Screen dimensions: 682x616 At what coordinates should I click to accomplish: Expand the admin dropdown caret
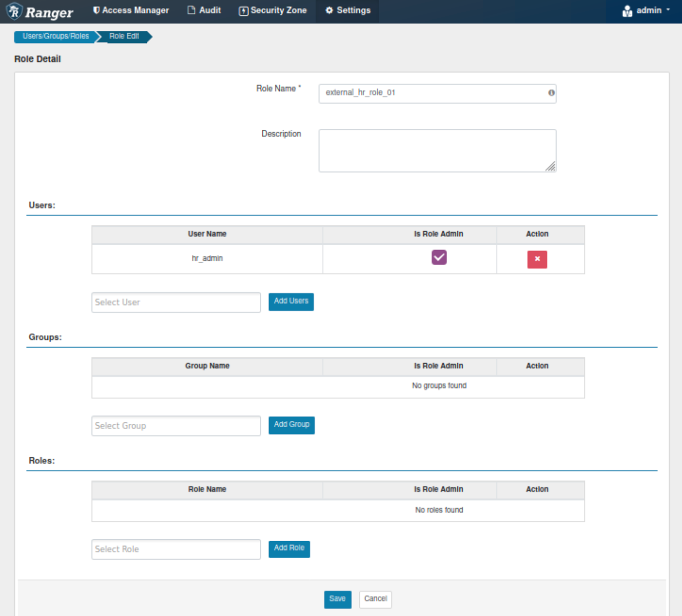coord(668,10)
